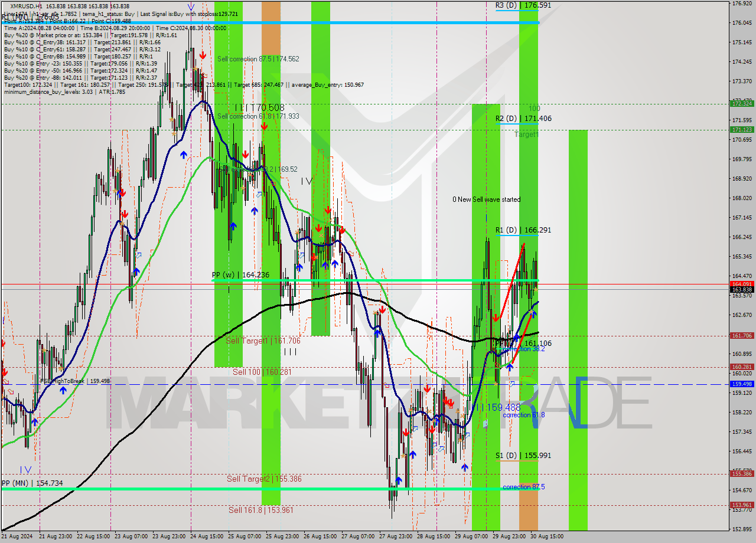Select the 168.030 price scale value
The width and height of the screenshot is (756, 543).
pyautogui.click(x=741, y=198)
